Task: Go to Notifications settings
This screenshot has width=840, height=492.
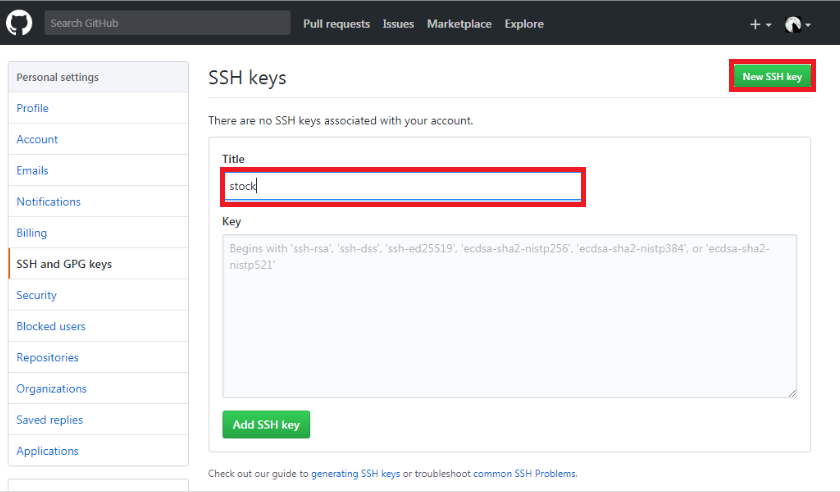Action: pyautogui.click(x=49, y=201)
